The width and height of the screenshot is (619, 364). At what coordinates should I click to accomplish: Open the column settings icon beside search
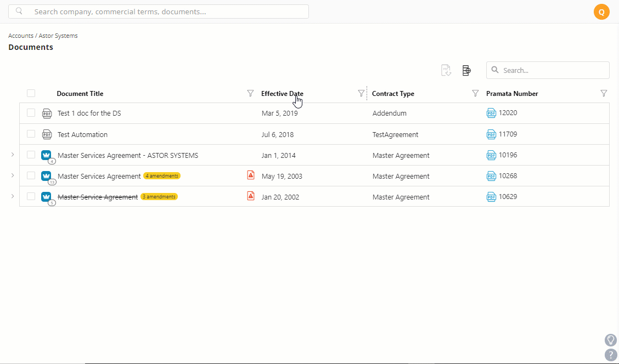click(x=466, y=70)
